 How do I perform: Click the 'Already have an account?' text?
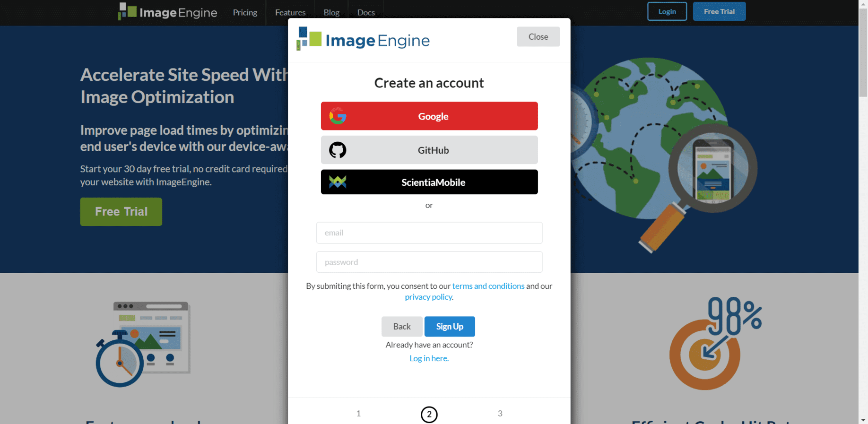429,345
